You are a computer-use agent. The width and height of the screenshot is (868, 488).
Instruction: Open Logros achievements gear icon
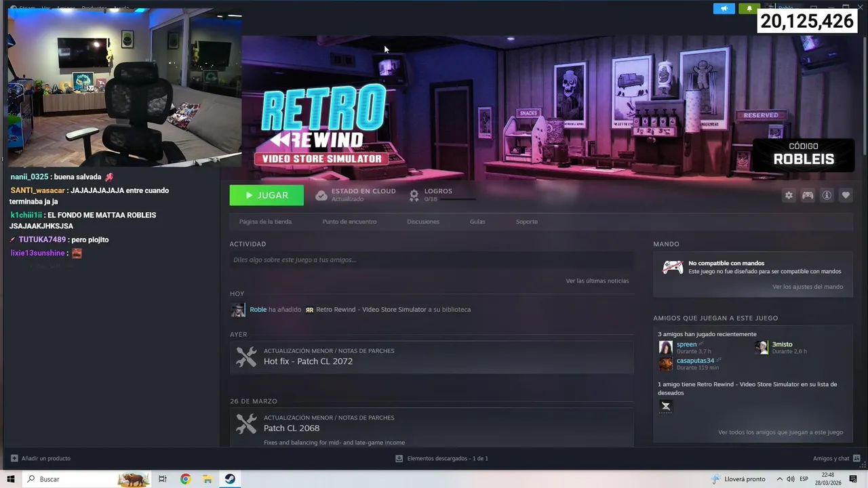[x=414, y=195]
